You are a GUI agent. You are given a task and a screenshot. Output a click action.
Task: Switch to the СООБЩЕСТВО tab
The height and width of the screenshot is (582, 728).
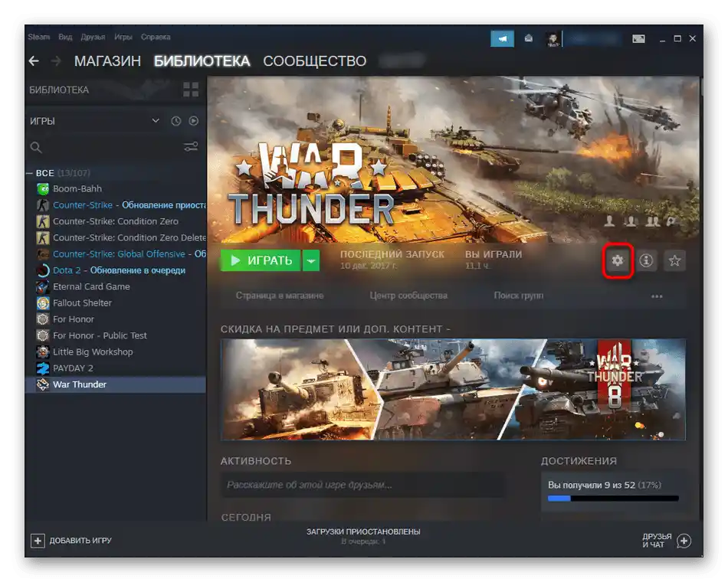[314, 60]
